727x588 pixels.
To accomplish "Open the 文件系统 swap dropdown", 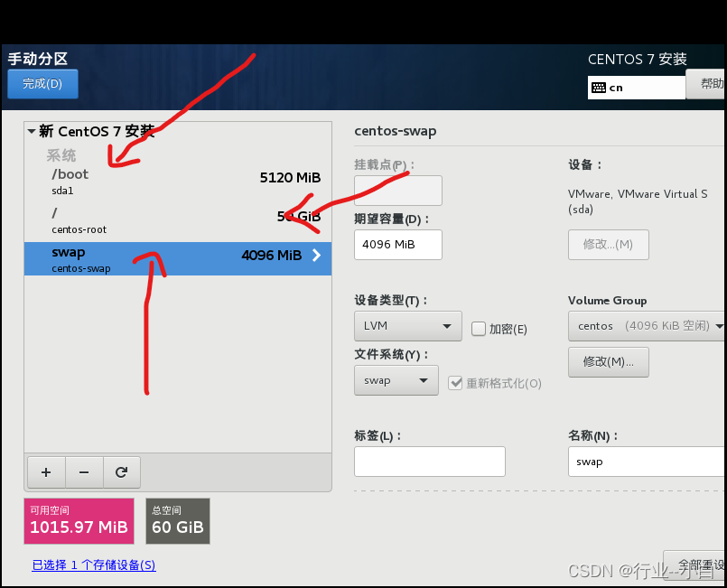I will click(x=396, y=380).
